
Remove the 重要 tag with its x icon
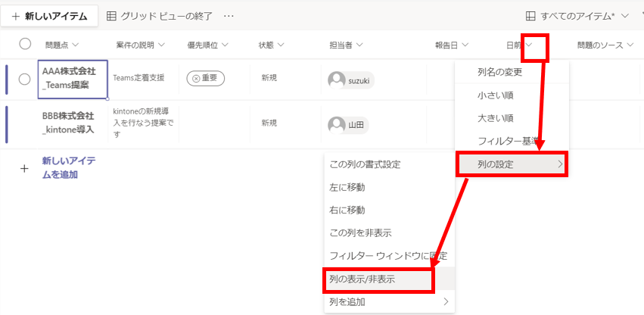196,78
